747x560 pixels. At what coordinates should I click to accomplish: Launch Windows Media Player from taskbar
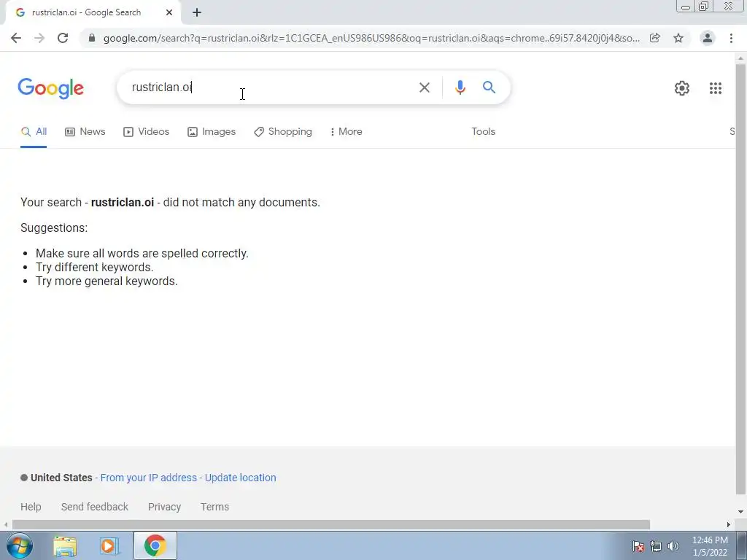[x=109, y=545]
